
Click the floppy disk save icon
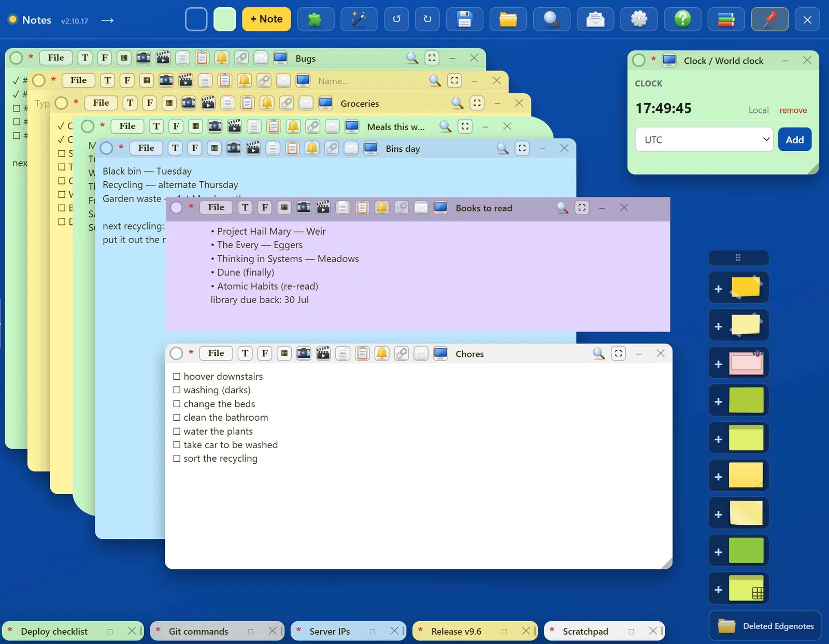(x=465, y=20)
